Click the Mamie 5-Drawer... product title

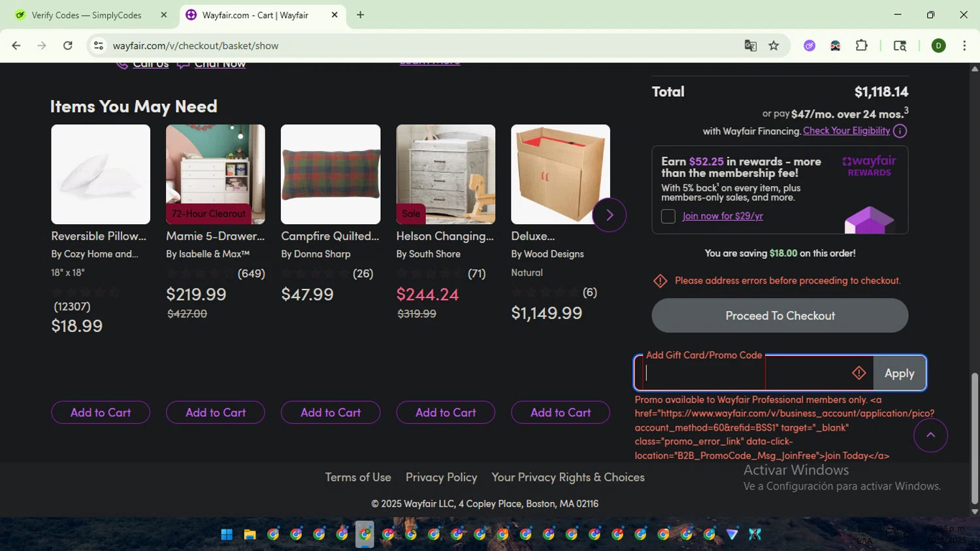pos(216,236)
